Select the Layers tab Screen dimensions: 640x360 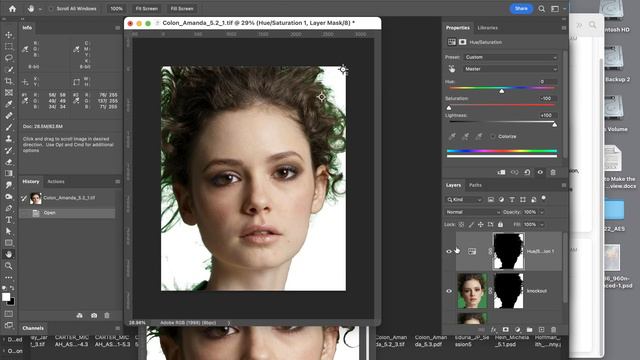(453, 185)
